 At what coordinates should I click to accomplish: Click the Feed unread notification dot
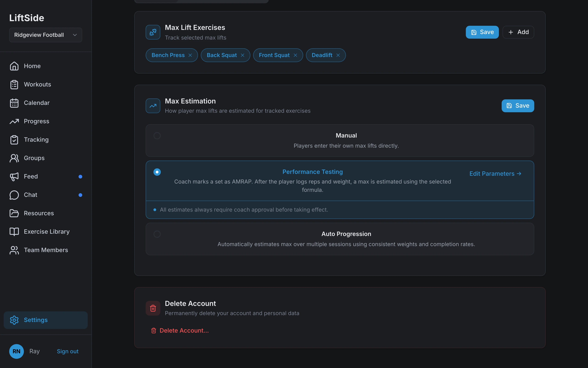[x=80, y=176]
